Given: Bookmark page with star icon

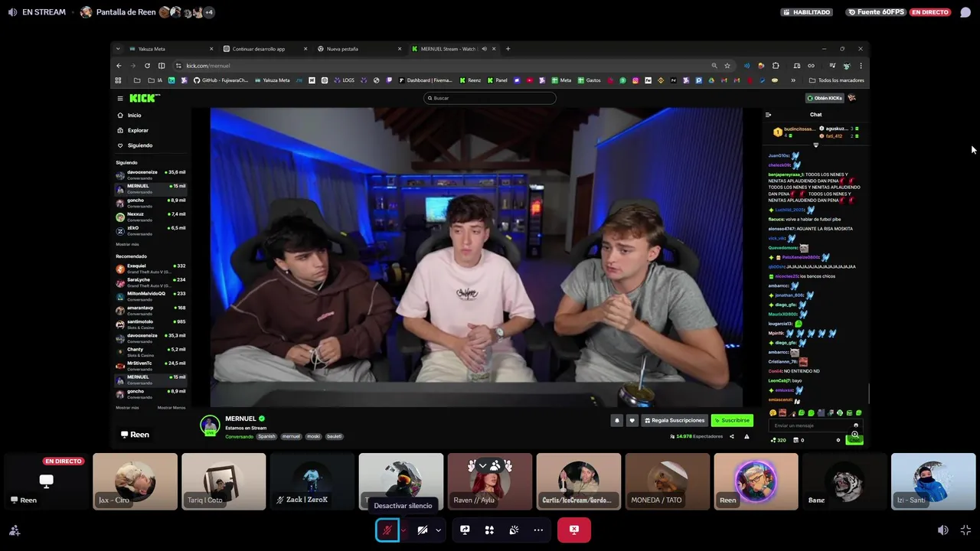Looking at the screenshot, I should (x=727, y=66).
